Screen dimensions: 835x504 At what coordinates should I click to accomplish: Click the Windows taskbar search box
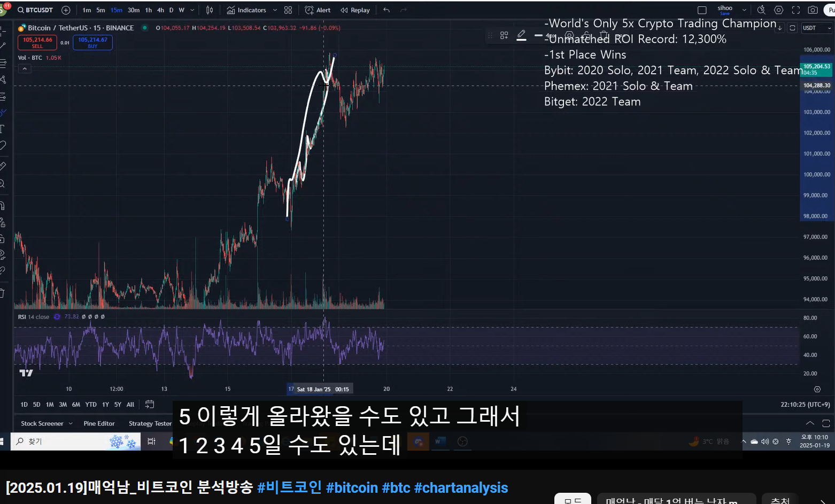coord(76,441)
